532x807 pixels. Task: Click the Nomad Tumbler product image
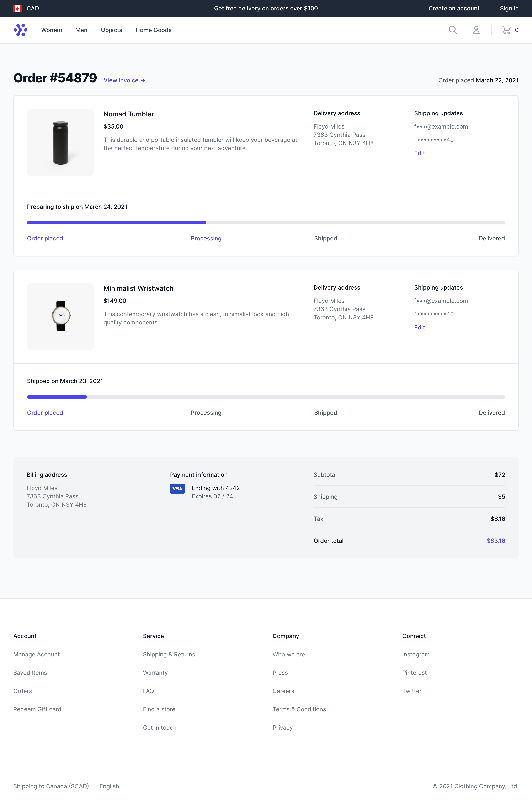click(x=60, y=142)
